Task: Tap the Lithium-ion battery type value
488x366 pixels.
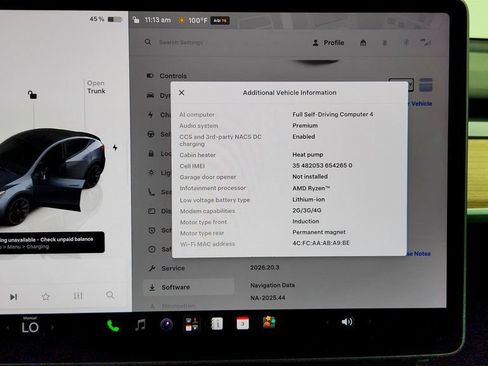Action: click(309, 199)
